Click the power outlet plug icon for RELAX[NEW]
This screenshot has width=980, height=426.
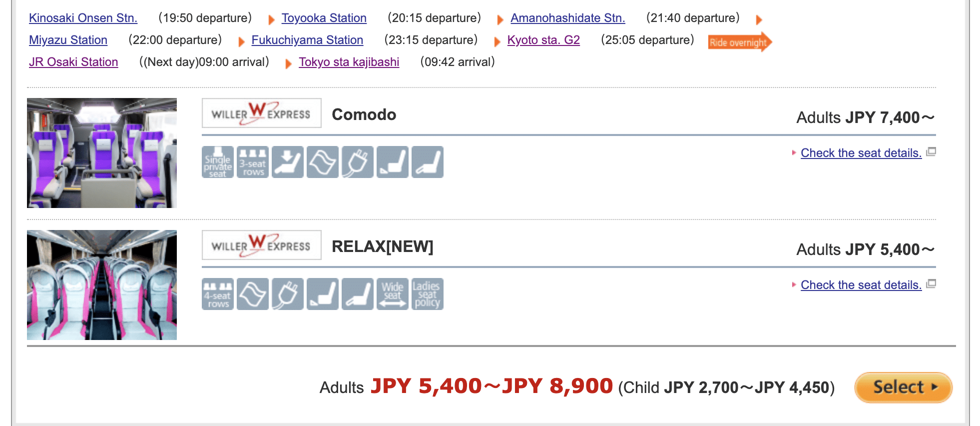click(288, 294)
